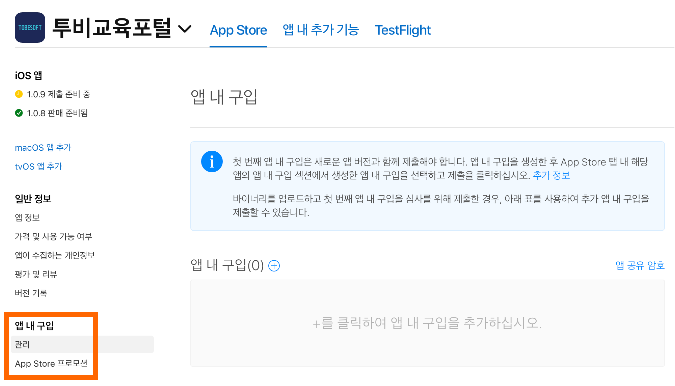Viewport: 675px width, 386px height.
Task: Open 앱이 수집하는 개인정보 sidebar item
Action: tap(54, 255)
